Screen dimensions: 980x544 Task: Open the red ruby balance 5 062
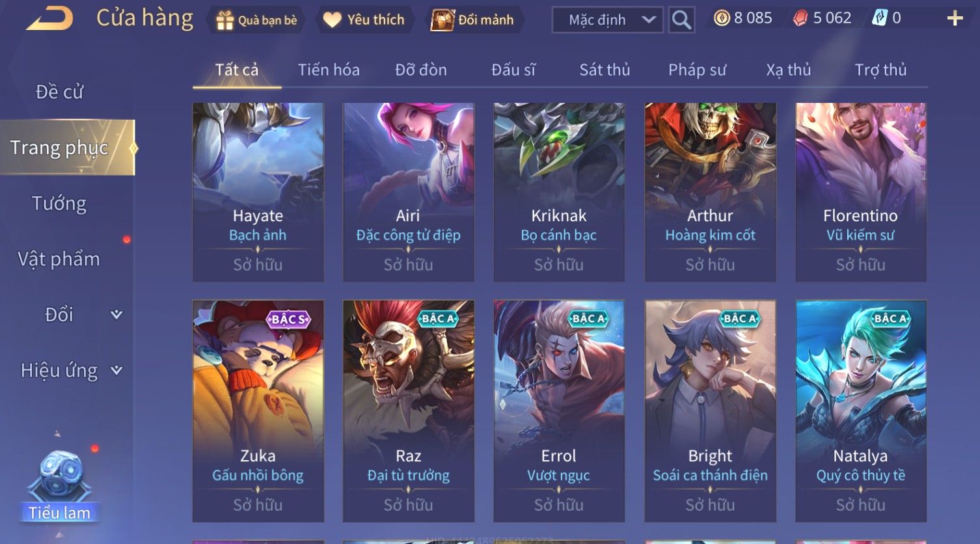tap(822, 18)
